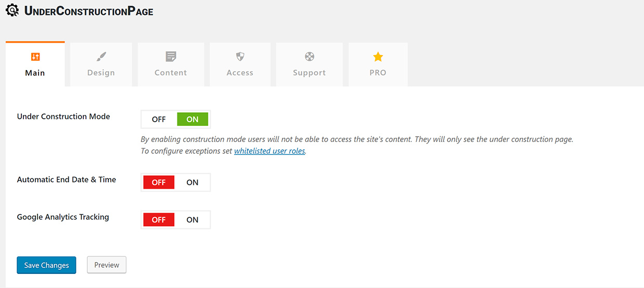Image resolution: width=644 pixels, height=288 pixels.
Task: Keep Automatic End Date & Time set OFF
Action: coord(159,182)
